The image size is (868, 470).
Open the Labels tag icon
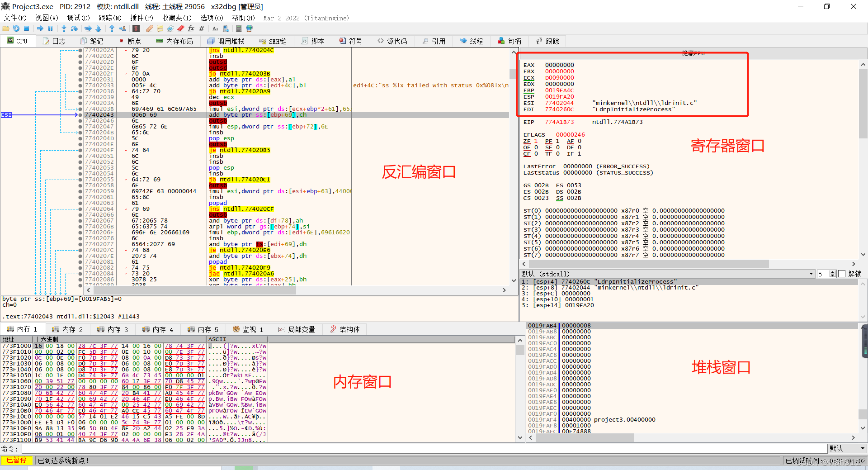170,28
